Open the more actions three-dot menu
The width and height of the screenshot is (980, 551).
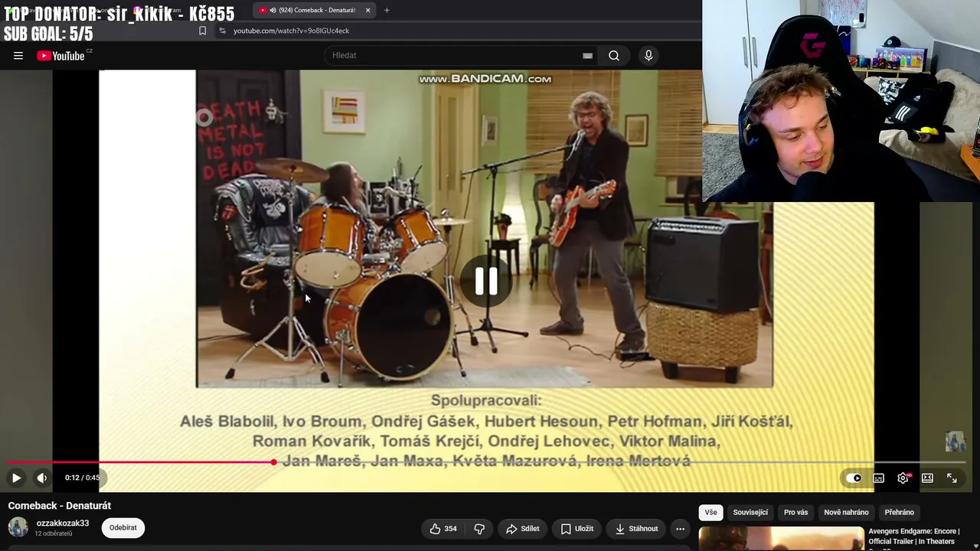coord(680,529)
